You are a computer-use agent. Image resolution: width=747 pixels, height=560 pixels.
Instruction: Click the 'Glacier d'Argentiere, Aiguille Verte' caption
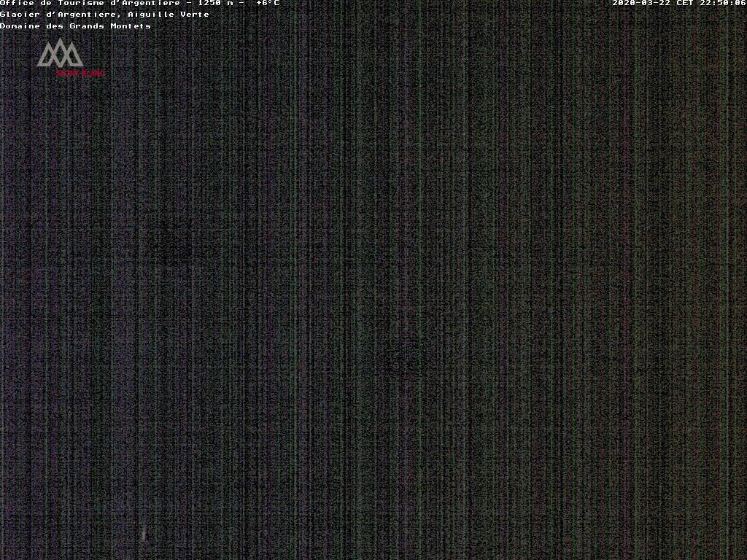[104, 15]
